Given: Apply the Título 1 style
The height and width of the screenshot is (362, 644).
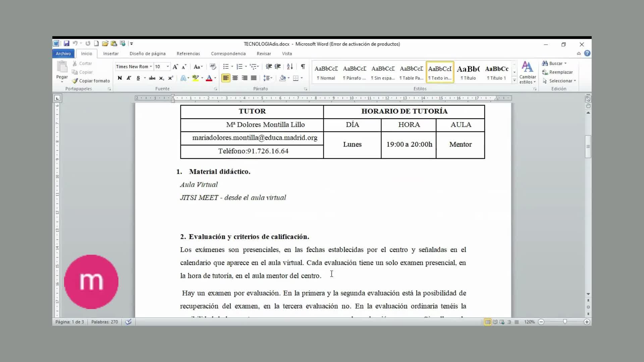Looking at the screenshot, I should click(x=496, y=72).
